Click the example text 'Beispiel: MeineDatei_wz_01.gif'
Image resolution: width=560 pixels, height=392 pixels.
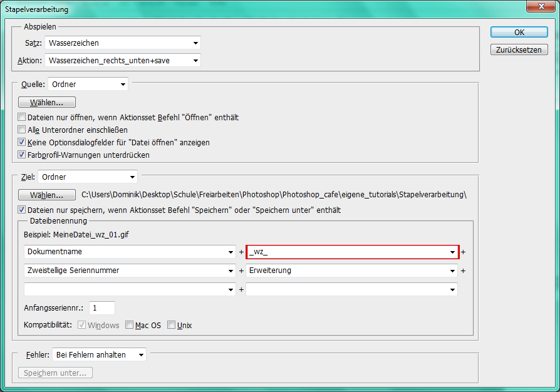(x=76, y=235)
